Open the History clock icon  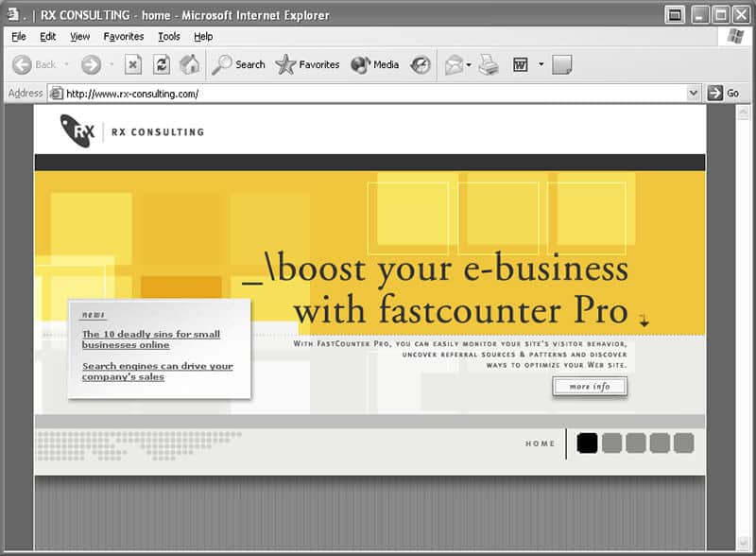click(420, 64)
